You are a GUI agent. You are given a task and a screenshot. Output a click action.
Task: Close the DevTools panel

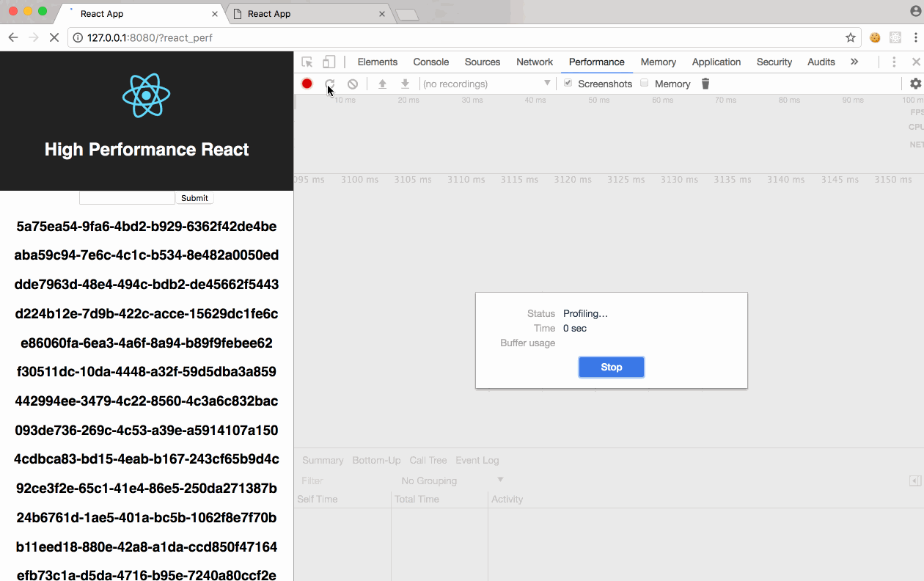click(x=916, y=62)
